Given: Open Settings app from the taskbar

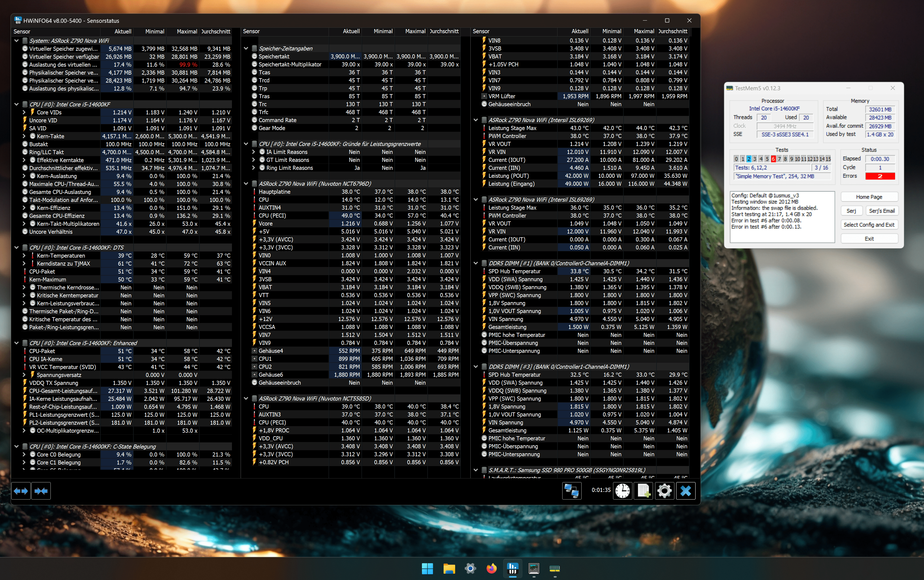Looking at the screenshot, I should [470, 568].
